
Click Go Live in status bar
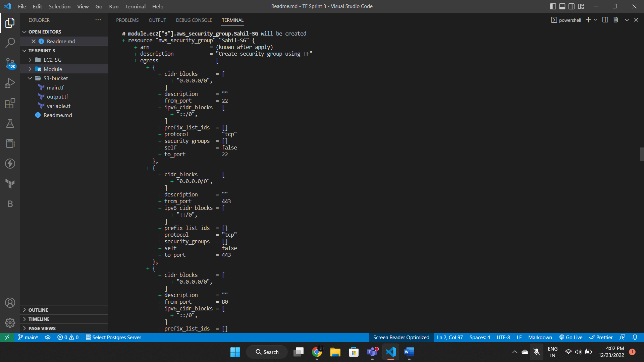coord(571,337)
